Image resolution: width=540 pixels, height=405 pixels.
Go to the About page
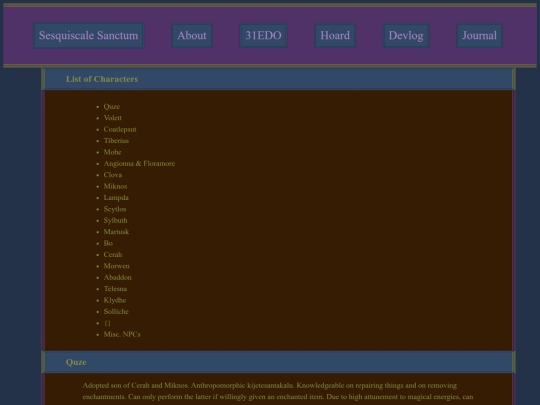click(x=192, y=35)
